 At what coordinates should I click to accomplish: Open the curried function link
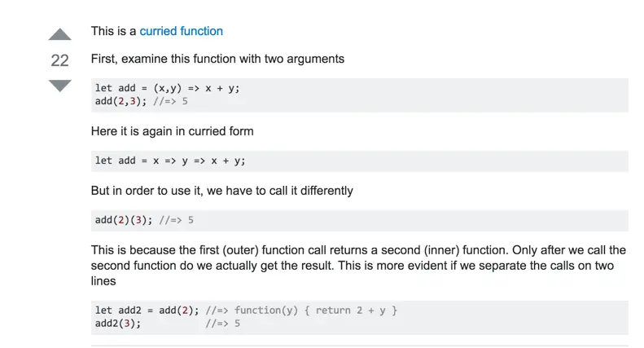point(181,31)
